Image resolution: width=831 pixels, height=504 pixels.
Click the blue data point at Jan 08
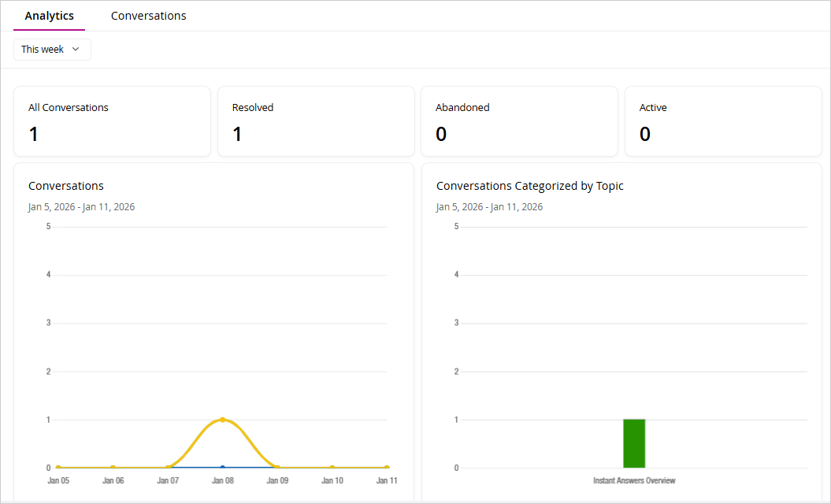(223, 468)
